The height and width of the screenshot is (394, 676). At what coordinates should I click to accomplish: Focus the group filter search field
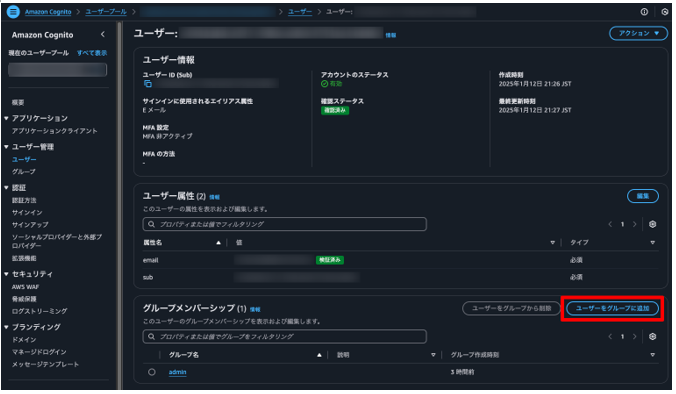tap(285, 336)
